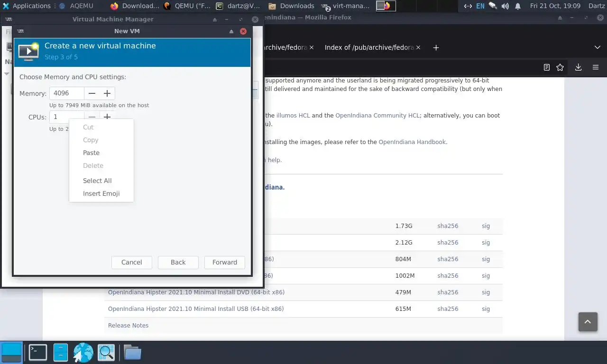The image size is (607, 364).
Task: Click the CPUs value field
Action: tap(67, 117)
